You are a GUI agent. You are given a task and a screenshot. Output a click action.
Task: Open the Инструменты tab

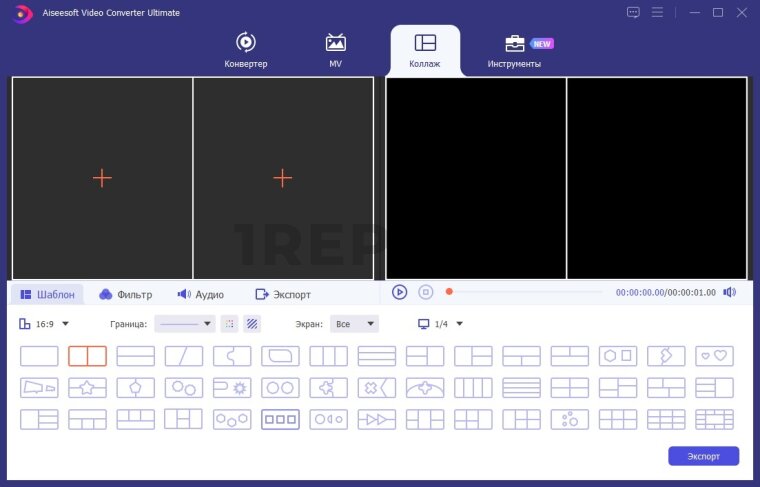(x=514, y=50)
